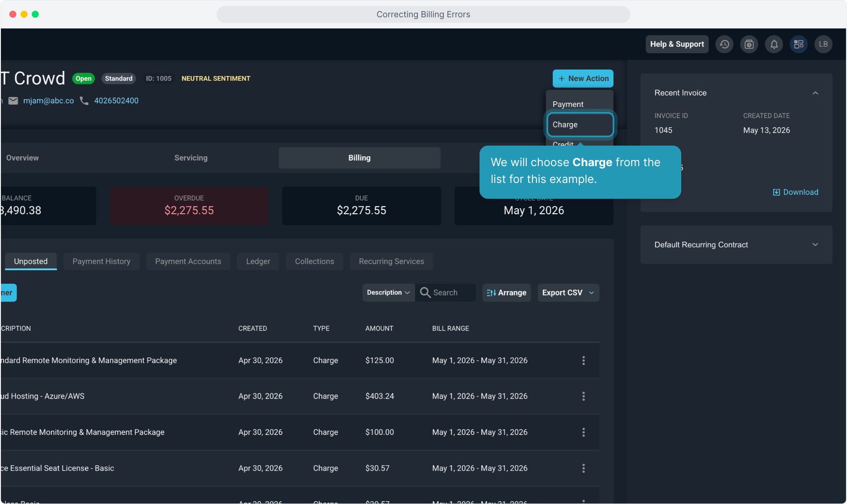Choose Credit from the action list
This screenshot has height=504, width=847.
tap(563, 144)
